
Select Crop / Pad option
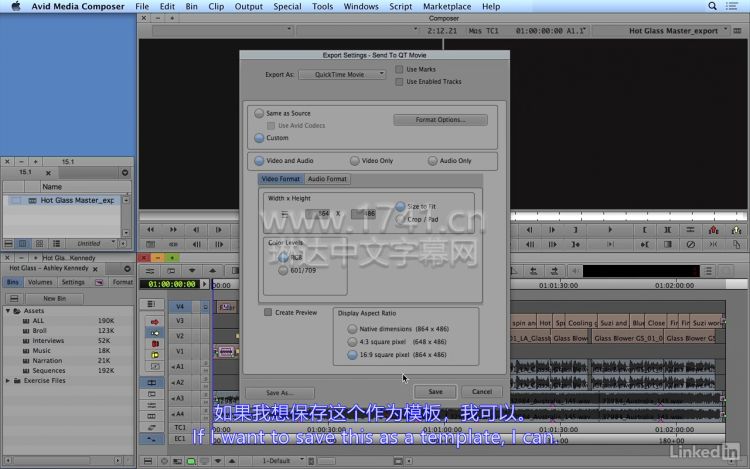point(400,219)
